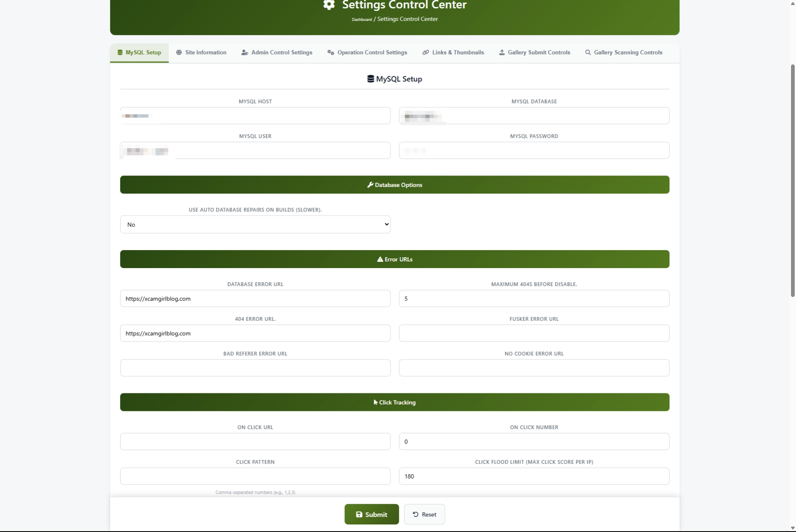
Task: Focus the Click Flood Limit field
Action: [x=534, y=476]
